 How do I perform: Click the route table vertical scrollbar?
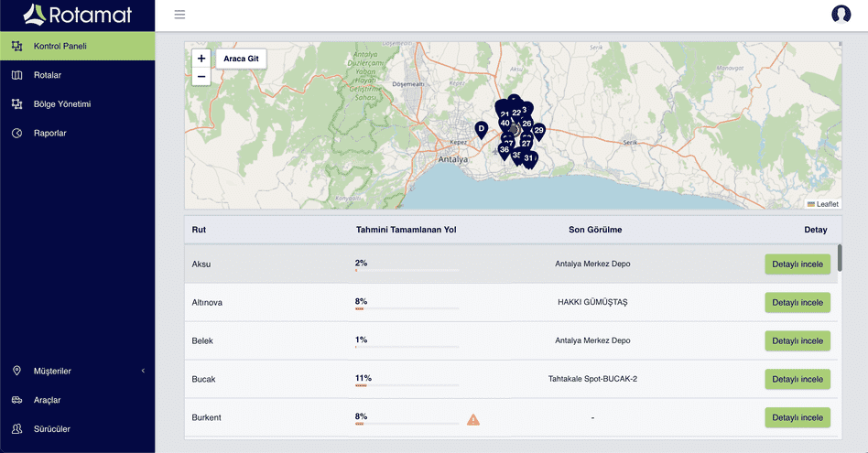(840, 257)
